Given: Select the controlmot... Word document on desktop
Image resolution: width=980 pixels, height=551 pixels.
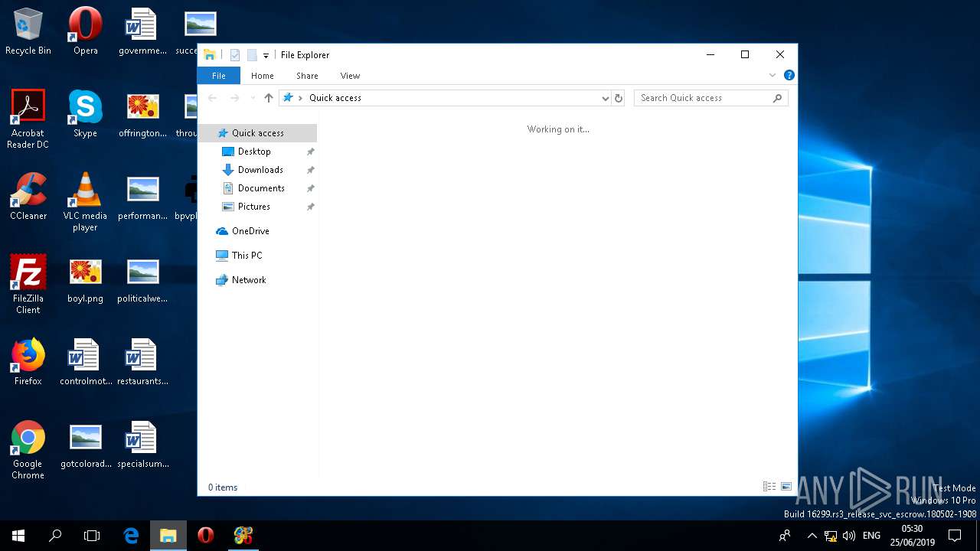Looking at the screenshot, I should [x=86, y=362].
